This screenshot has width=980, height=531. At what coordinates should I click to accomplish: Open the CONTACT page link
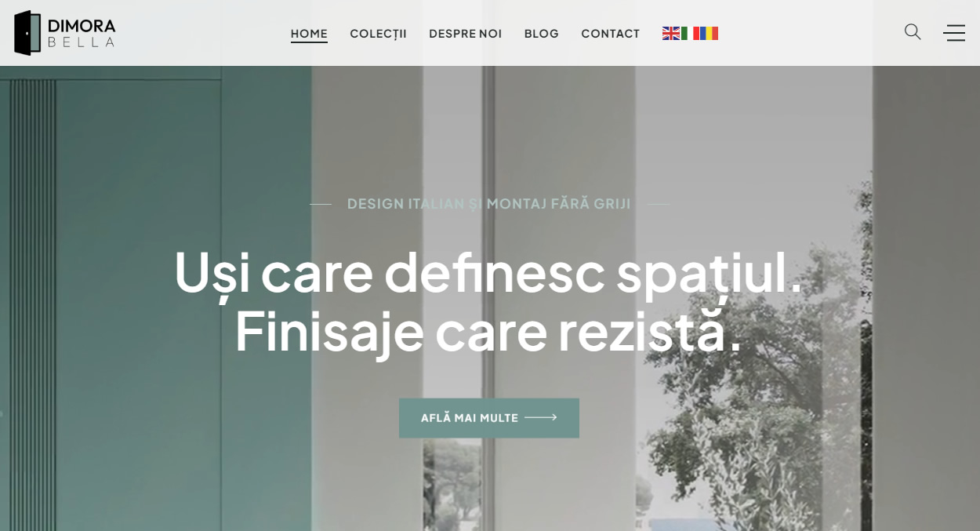pos(610,33)
